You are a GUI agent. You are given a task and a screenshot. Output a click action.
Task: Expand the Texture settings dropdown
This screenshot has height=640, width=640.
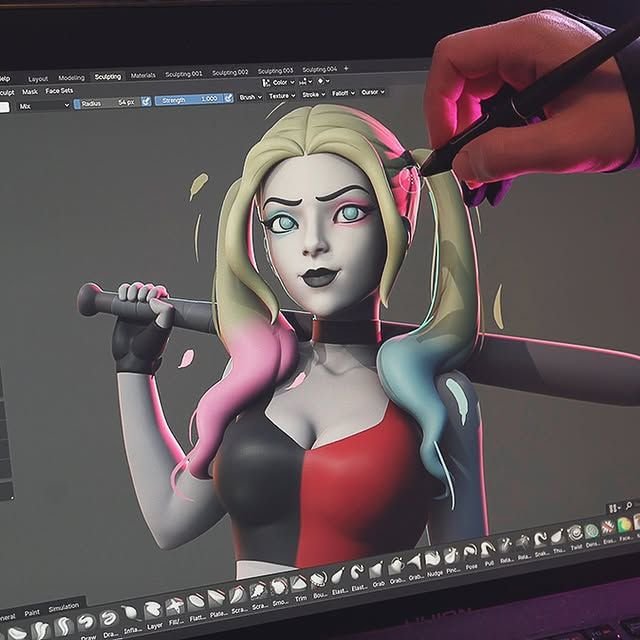(282, 96)
